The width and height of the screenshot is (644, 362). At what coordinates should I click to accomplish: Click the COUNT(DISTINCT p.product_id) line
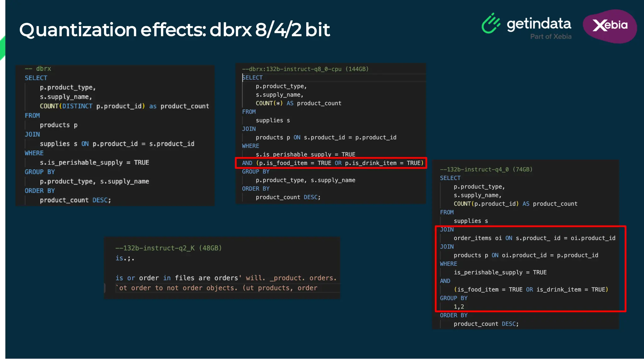click(x=124, y=106)
